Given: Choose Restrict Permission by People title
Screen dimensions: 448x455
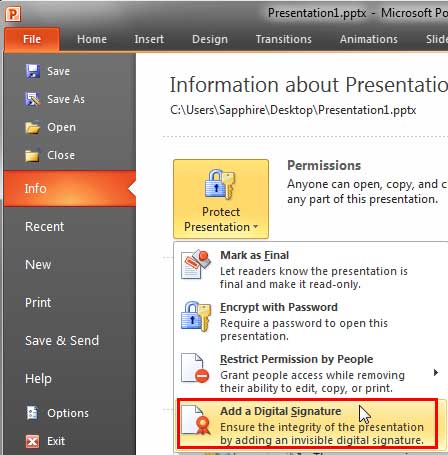Looking at the screenshot, I should click(x=296, y=359).
